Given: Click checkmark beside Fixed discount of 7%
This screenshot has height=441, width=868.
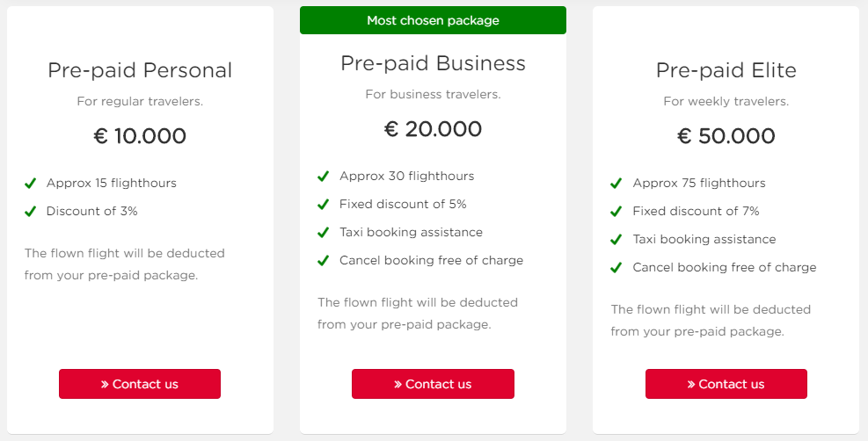Looking at the screenshot, I should [616, 212].
